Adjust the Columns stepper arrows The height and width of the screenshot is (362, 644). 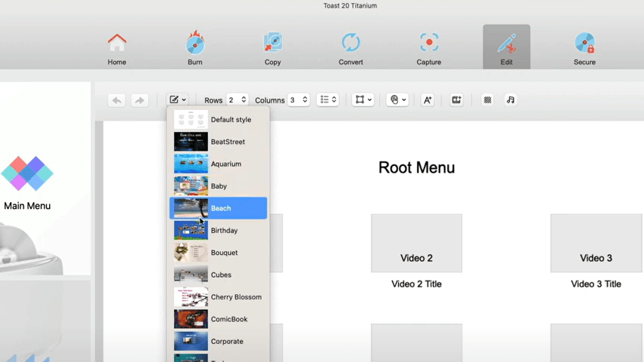click(305, 100)
